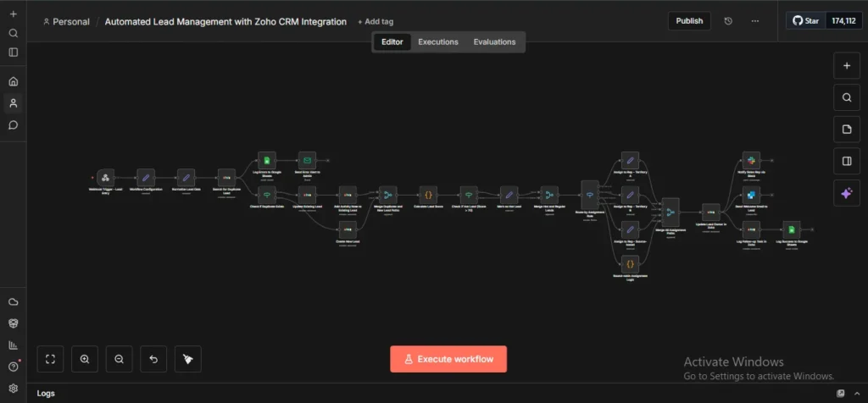Click the Publish button
The height and width of the screenshot is (403, 868).
click(689, 21)
